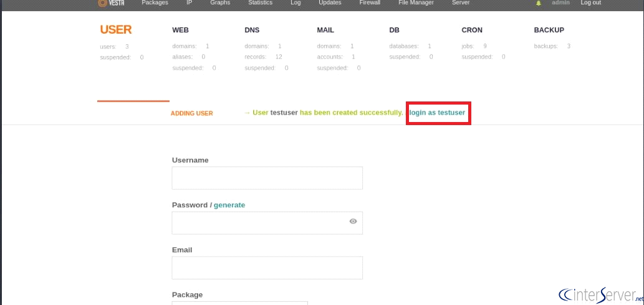Click the databases count text

tap(410, 46)
